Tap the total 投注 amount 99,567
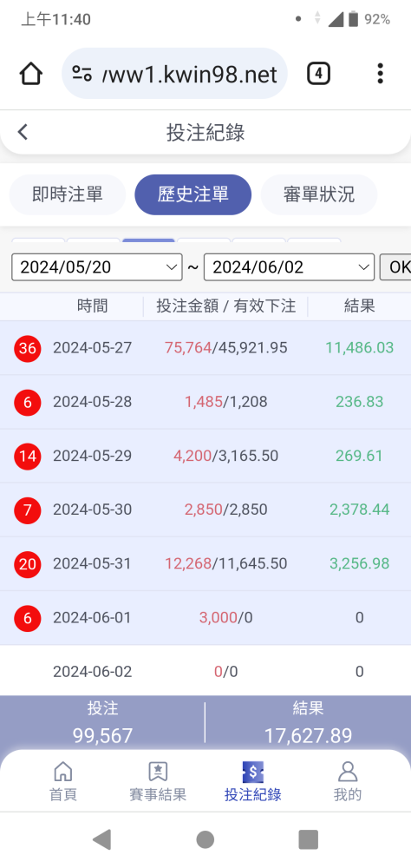The image size is (411, 868). point(103,736)
